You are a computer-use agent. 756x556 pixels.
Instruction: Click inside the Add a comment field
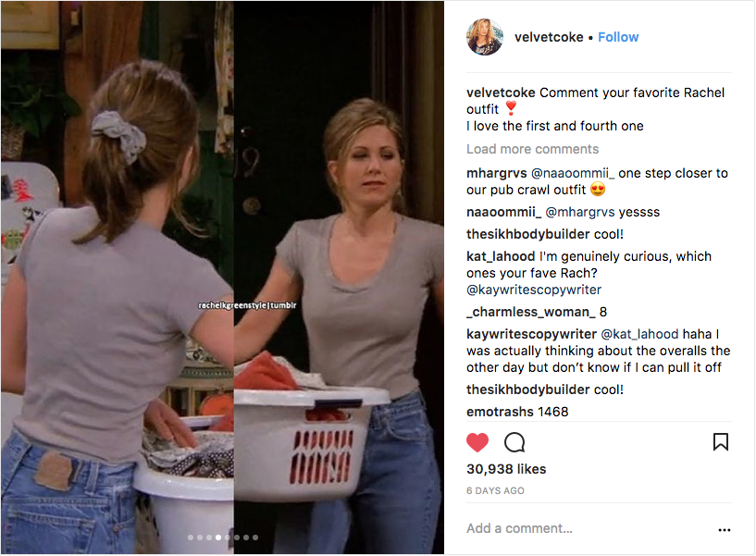(x=589, y=528)
